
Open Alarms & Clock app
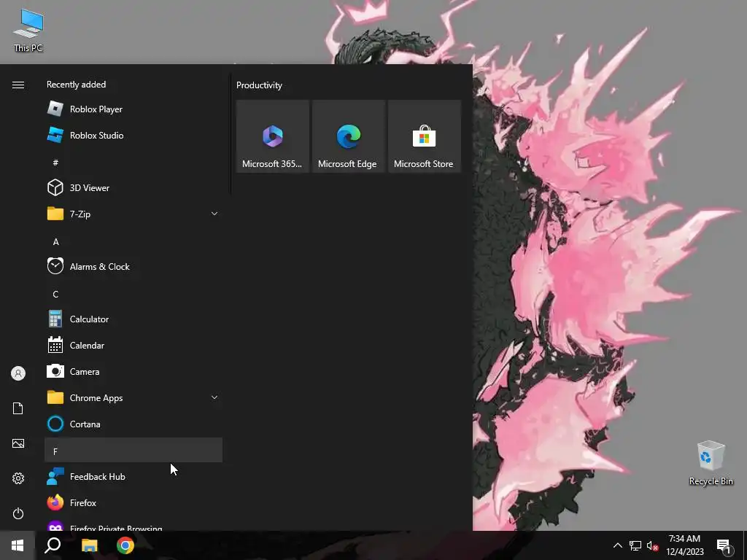(133, 266)
